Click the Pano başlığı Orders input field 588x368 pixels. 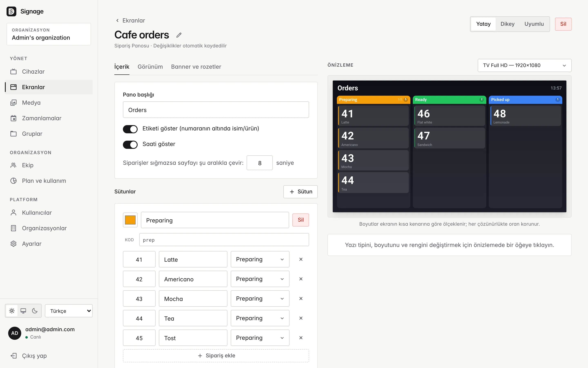pyautogui.click(x=216, y=110)
